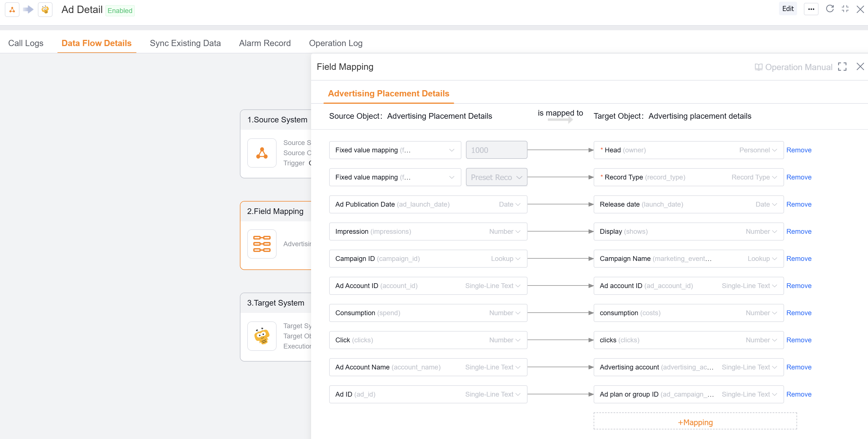
Task: Click the Edit button
Action: point(788,9)
